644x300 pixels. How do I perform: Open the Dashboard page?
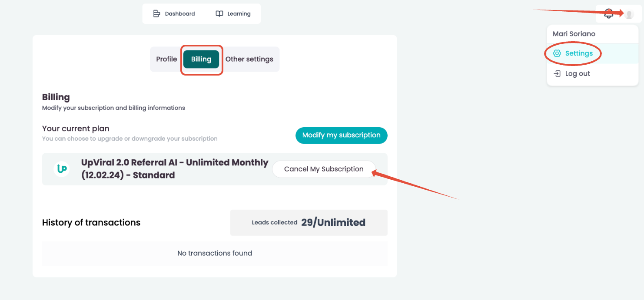point(174,14)
